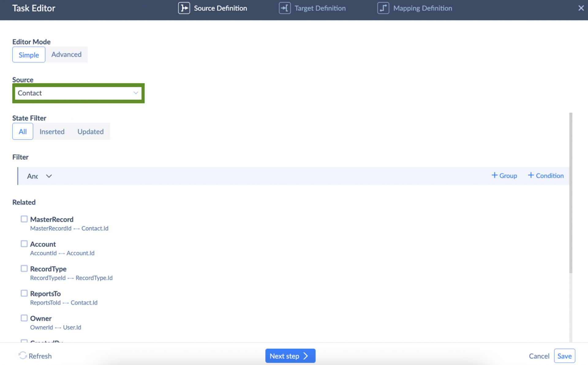Click the Cancel link
The image size is (588, 365).
[x=539, y=356]
